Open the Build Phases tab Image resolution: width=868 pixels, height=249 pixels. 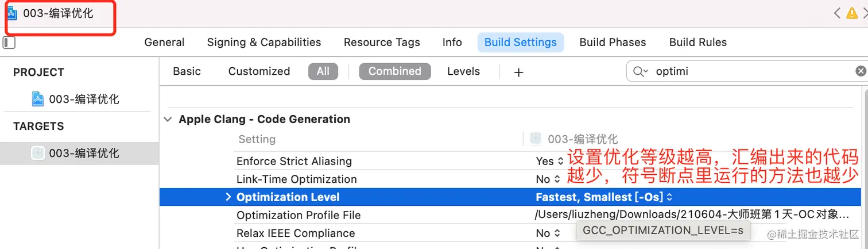pos(613,42)
